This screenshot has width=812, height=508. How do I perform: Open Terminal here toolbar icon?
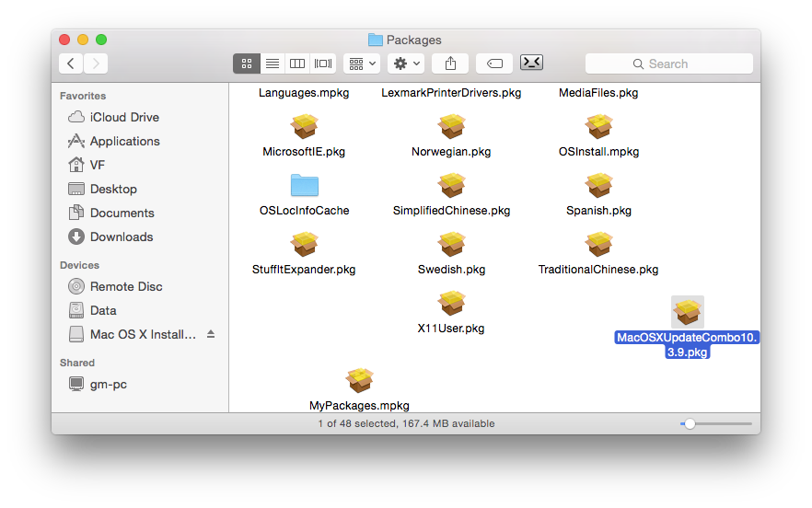(531, 63)
